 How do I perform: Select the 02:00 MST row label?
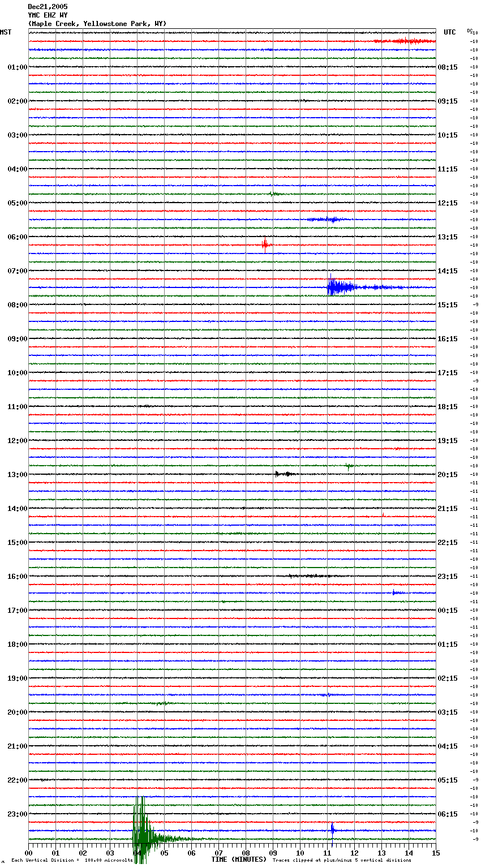point(18,101)
